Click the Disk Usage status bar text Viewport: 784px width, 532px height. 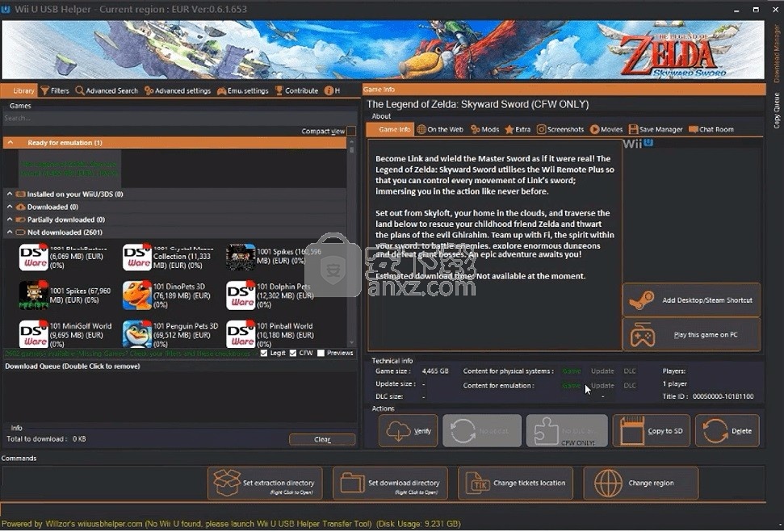tap(418, 524)
